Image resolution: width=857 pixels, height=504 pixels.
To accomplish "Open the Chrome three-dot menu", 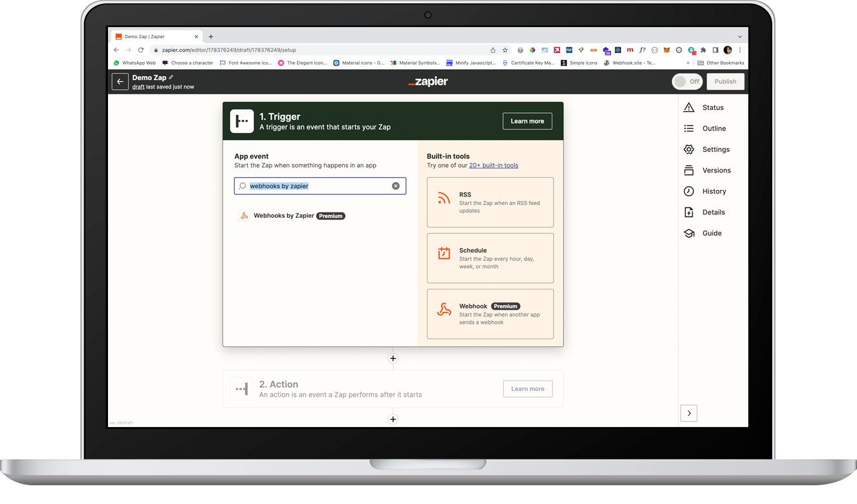I will [x=740, y=50].
